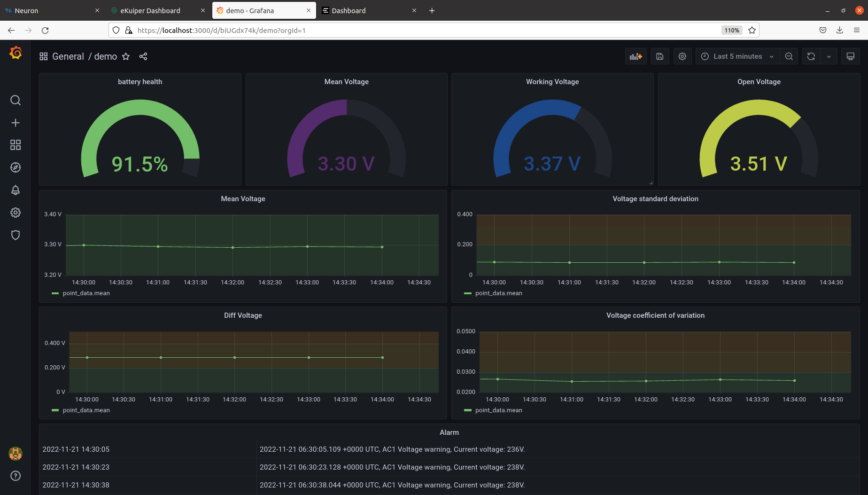This screenshot has height=495, width=868.
Task: Open the Voltage standard deviation panel title menu
Action: point(655,199)
